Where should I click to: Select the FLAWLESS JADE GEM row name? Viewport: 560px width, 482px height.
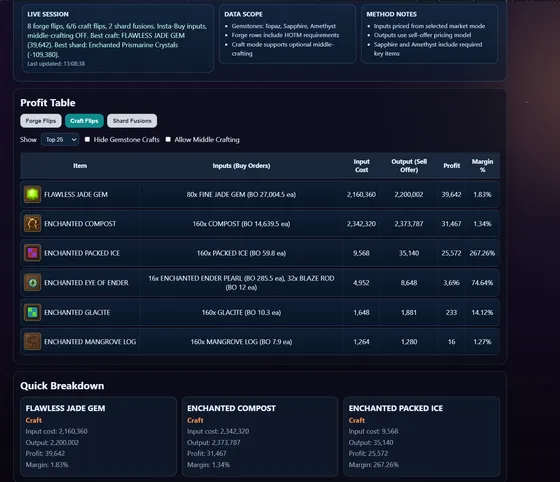(76, 195)
